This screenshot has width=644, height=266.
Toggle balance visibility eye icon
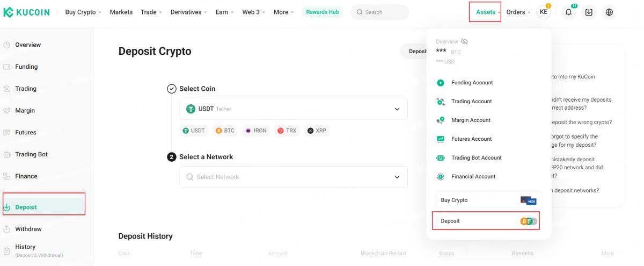coord(464,41)
